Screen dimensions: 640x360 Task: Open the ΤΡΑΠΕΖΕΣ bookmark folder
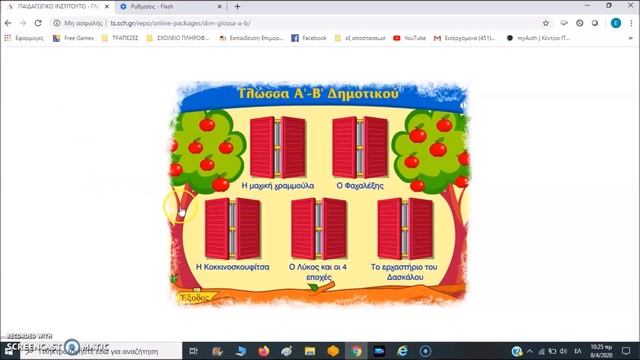pyautogui.click(x=120, y=38)
